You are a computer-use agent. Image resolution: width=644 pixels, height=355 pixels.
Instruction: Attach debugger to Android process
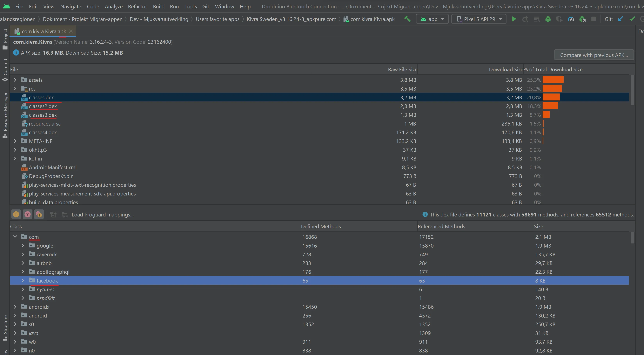pyautogui.click(x=582, y=19)
